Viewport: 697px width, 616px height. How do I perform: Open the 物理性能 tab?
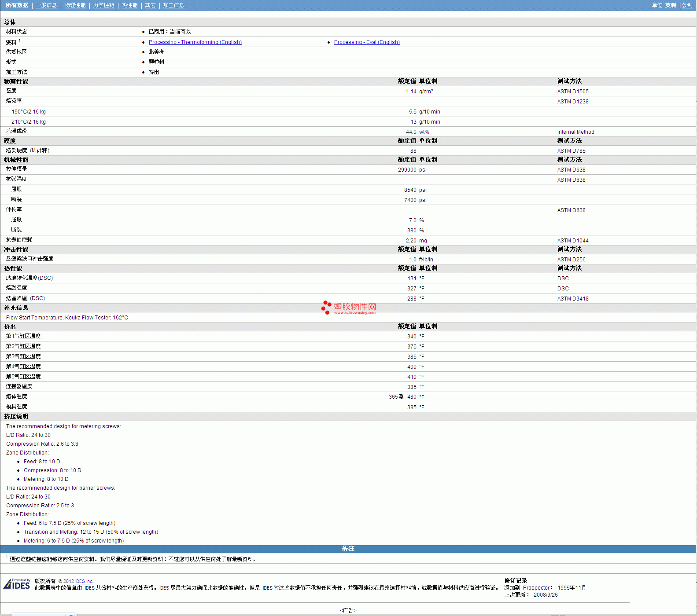pyautogui.click(x=75, y=5)
